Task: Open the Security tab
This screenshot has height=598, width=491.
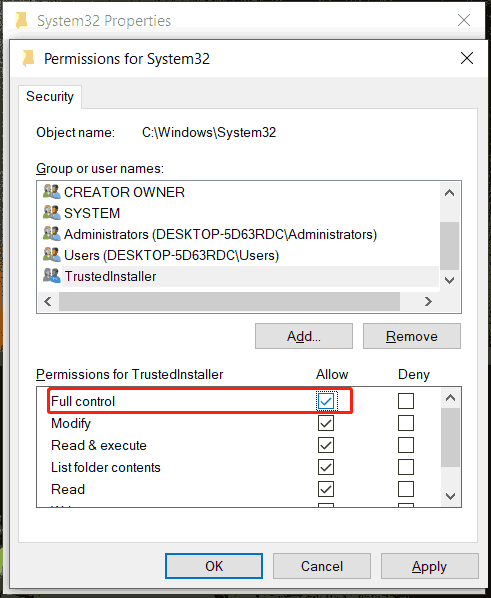Action: (x=50, y=96)
